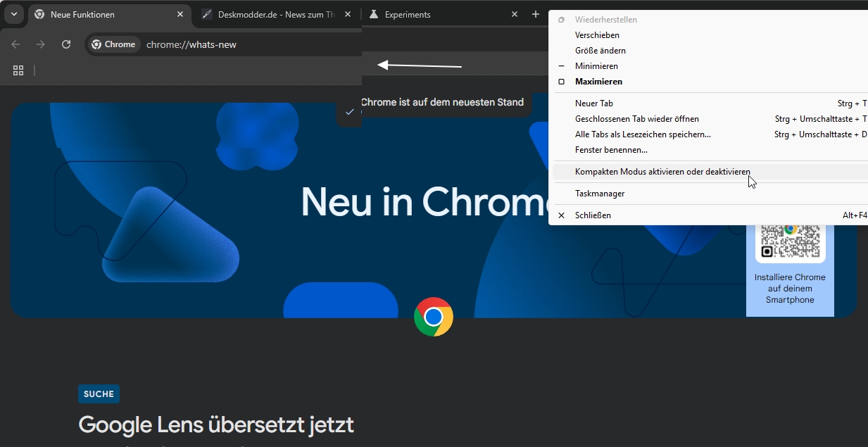The image size is (868, 447).
Task: Close the Neue Funktionen tab
Action: coord(180,14)
